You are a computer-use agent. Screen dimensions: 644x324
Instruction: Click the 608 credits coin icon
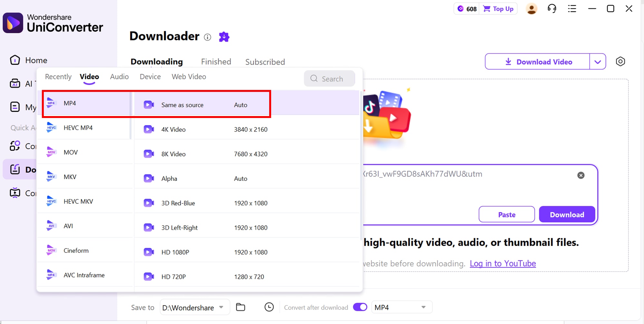click(x=461, y=9)
